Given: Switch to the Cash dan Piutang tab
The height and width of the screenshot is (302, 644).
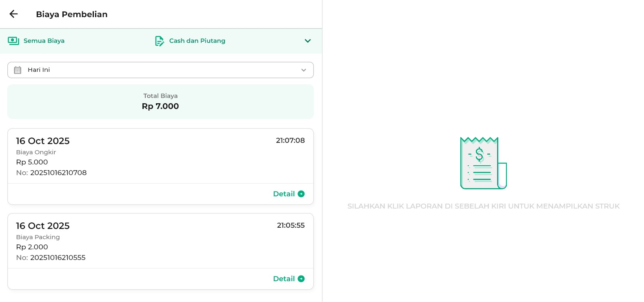Looking at the screenshot, I should (197, 41).
